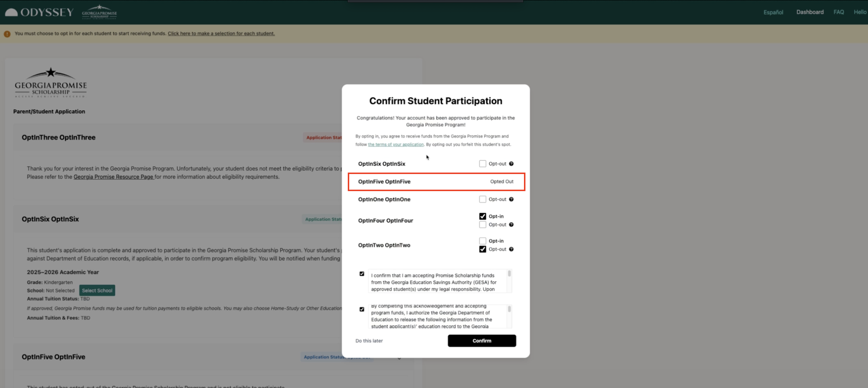The height and width of the screenshot is (388, 868).
Task: Open help icon beside OptInTwo Opt-out
Action: pos(511,249)
